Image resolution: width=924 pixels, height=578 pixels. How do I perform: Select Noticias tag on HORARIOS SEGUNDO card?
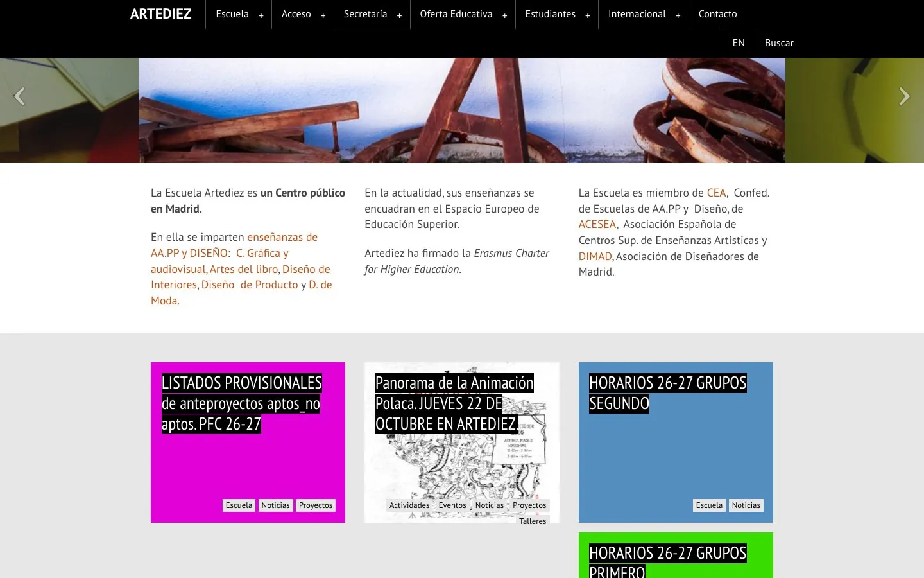[746, 505]
